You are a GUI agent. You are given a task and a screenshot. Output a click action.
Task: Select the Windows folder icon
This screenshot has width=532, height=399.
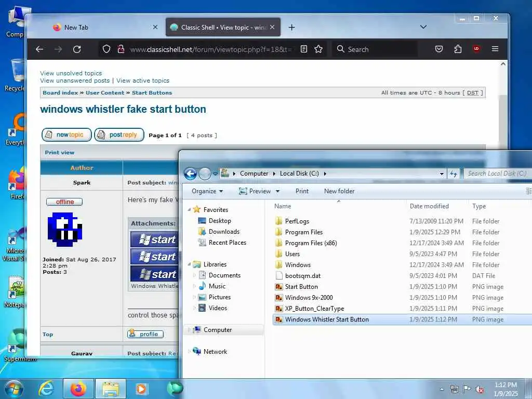(x=278, y=264)
